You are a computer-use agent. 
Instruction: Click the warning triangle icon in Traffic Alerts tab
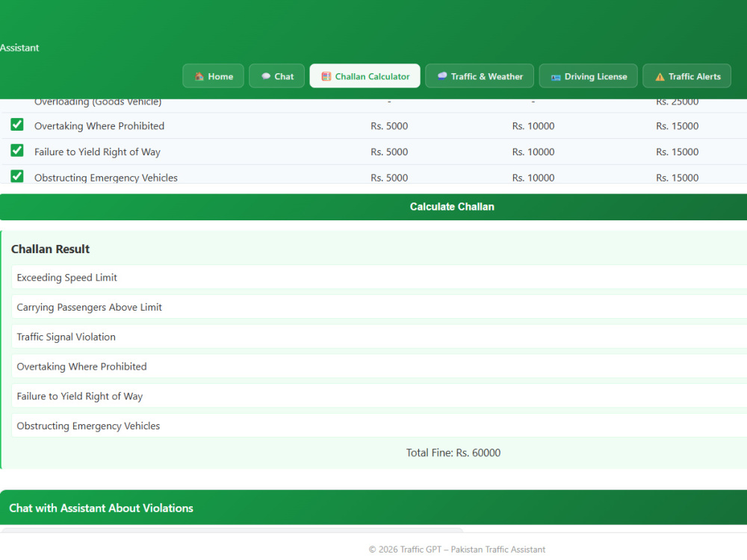tap(660, 77)
